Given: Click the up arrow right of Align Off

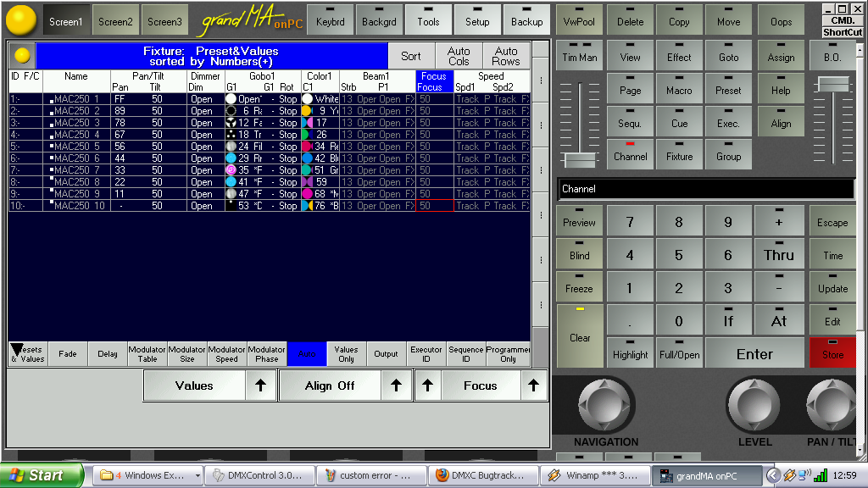Looking at the screenshot, I should 395,385.
